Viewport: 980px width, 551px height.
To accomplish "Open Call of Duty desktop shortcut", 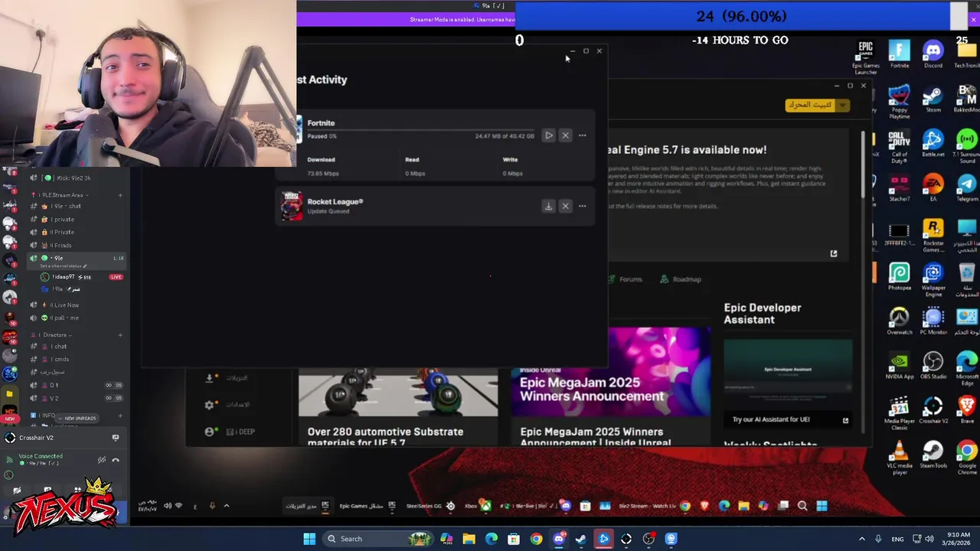I will (x=900, y=146).
